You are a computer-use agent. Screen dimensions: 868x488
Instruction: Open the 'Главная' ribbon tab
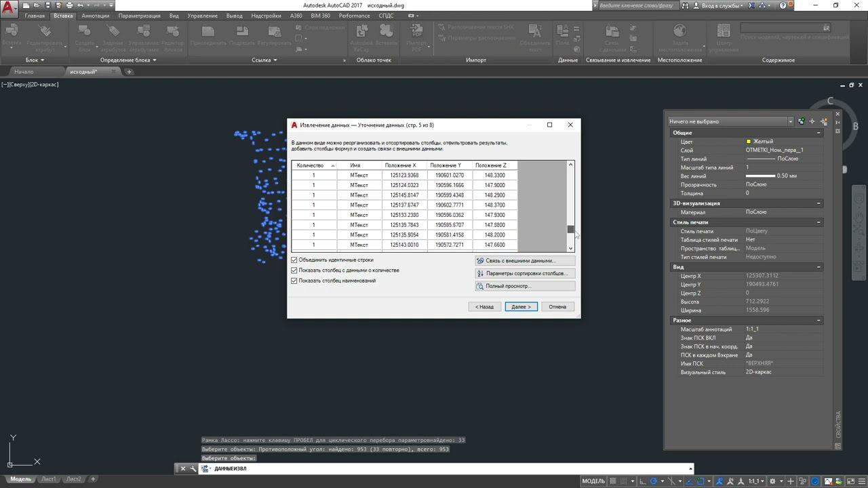click(x=35, y=16)
